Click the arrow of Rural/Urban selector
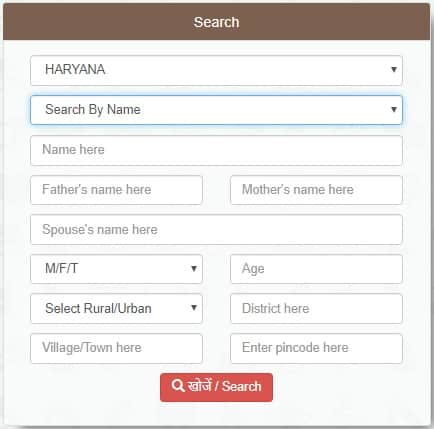Viewport: 434px width, 429px height. click(x=194, y=308)
